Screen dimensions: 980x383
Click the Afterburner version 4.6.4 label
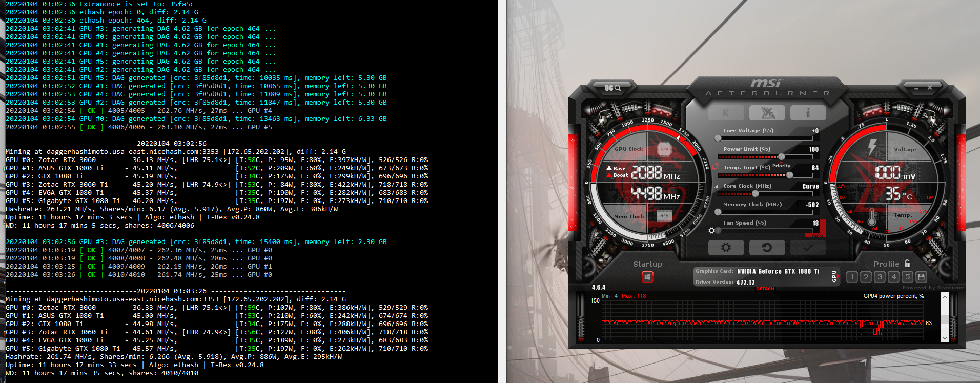pyautogui.click(x=599, y=288)
